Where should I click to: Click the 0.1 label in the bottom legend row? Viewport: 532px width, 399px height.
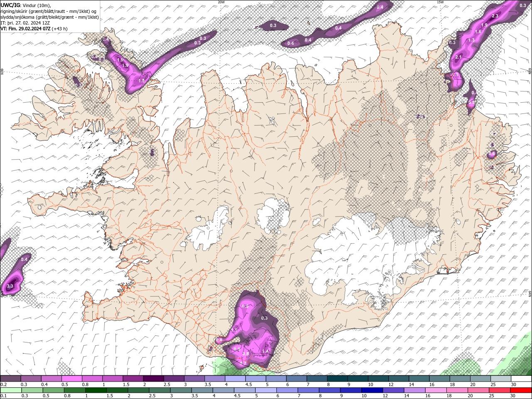click(x=3, y=396)
